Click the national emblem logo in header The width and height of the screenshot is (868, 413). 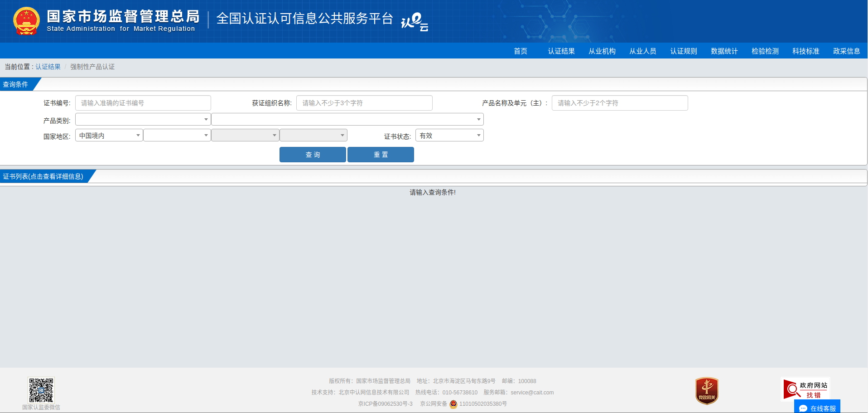(x=26, y=21)
